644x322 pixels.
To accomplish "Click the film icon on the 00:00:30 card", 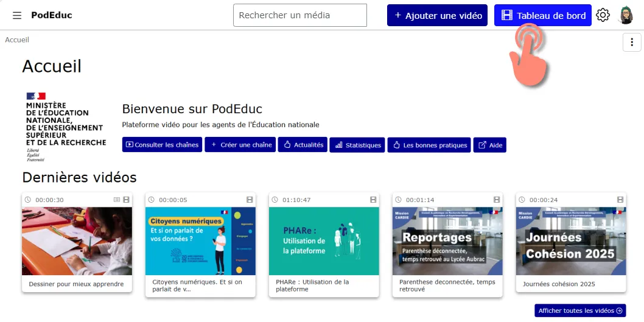I will pos(126,200).
